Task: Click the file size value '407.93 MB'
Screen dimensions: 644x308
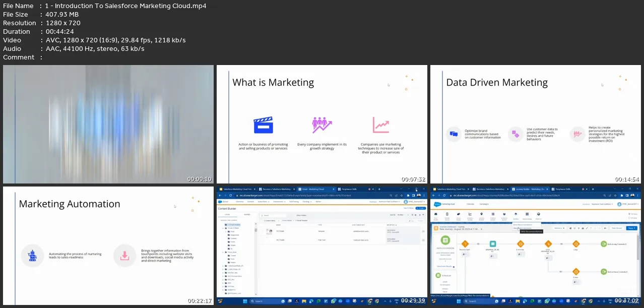Action: (x=62, y=14)
